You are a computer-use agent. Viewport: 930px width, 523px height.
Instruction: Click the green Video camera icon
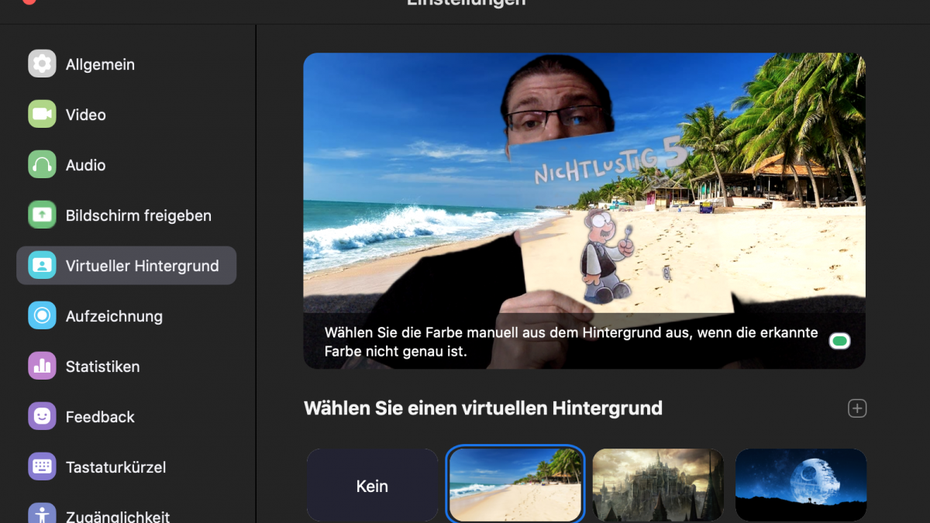tap(42, 114)
